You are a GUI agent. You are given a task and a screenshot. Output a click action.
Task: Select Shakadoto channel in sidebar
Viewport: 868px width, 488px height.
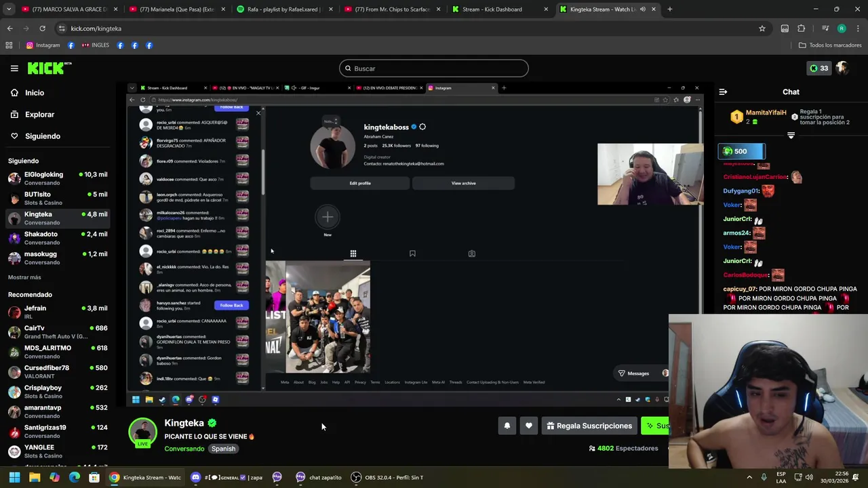[x=58, y=238]
